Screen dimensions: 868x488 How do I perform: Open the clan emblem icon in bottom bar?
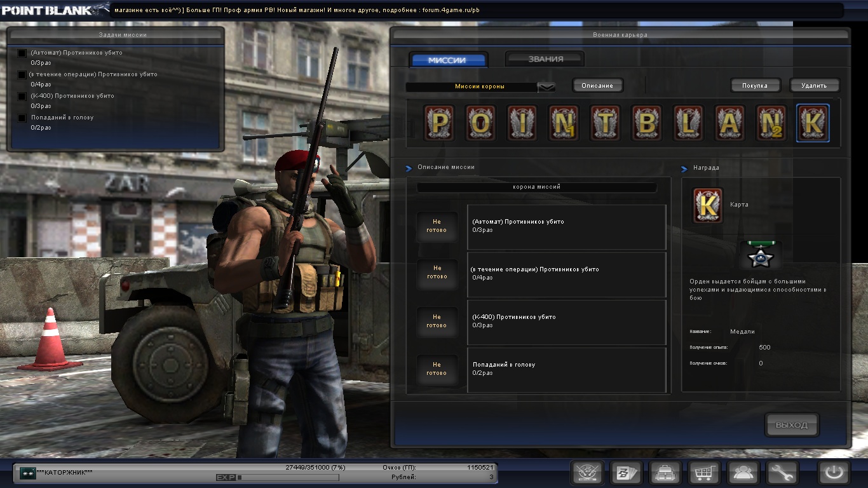click(x=587, y=473)
